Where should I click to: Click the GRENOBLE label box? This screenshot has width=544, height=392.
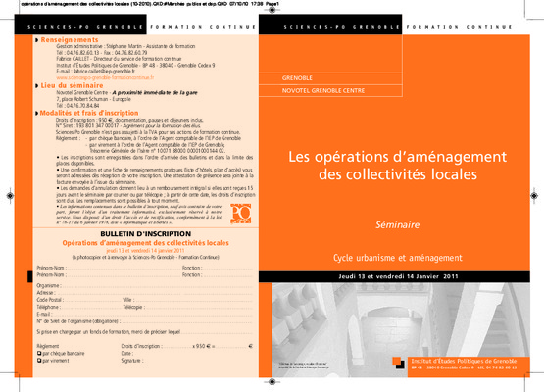(x=330, y=78)
